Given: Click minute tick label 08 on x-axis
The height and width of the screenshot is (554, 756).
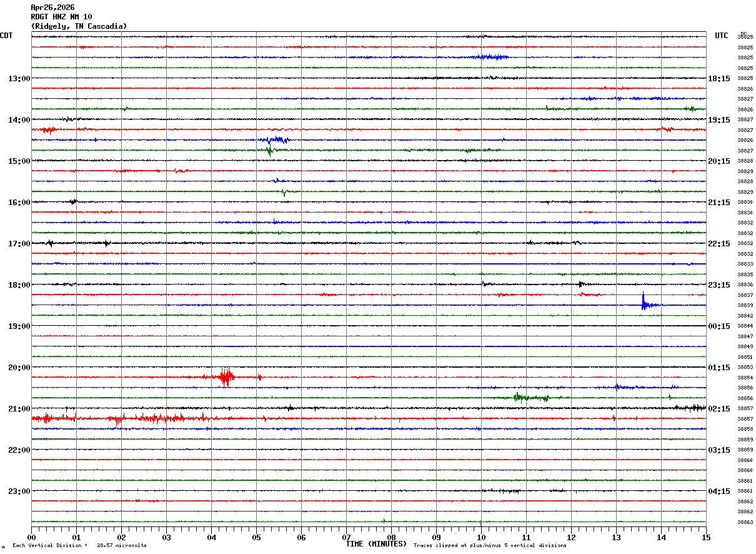Looking at the screenshot, I should [391, 538].
